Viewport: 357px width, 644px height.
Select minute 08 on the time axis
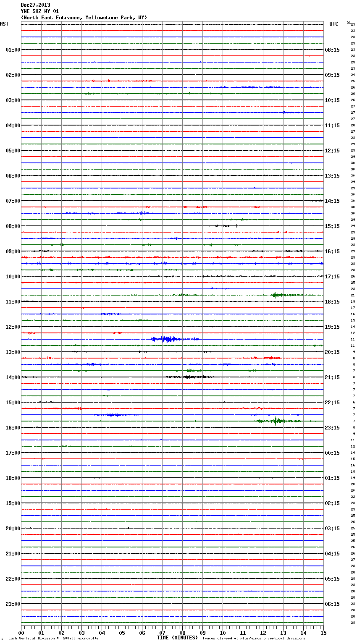click(182, 633)
